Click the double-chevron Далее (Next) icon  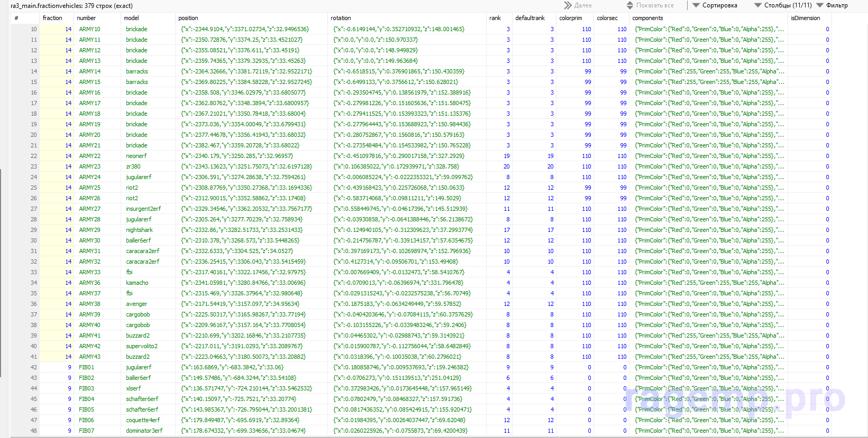[568, 5]
